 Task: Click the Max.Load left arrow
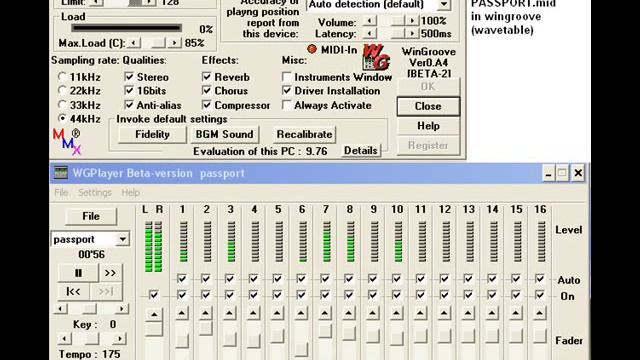[133, 42]
